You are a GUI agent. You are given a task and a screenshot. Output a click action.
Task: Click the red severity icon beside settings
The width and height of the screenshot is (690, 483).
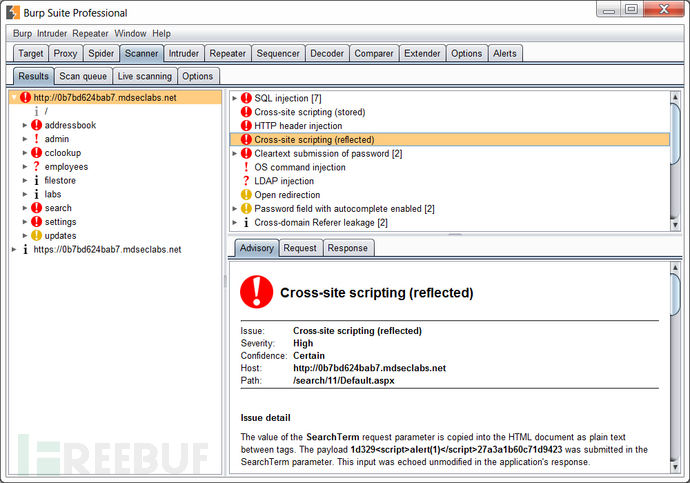[x=37, y=222]
